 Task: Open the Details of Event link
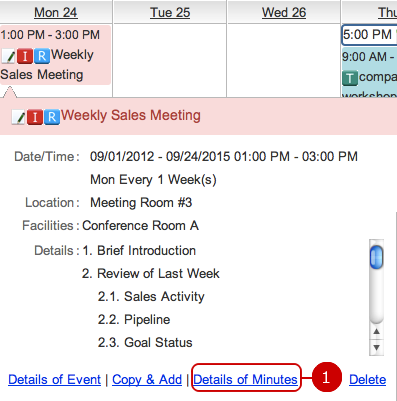point(54,380)
